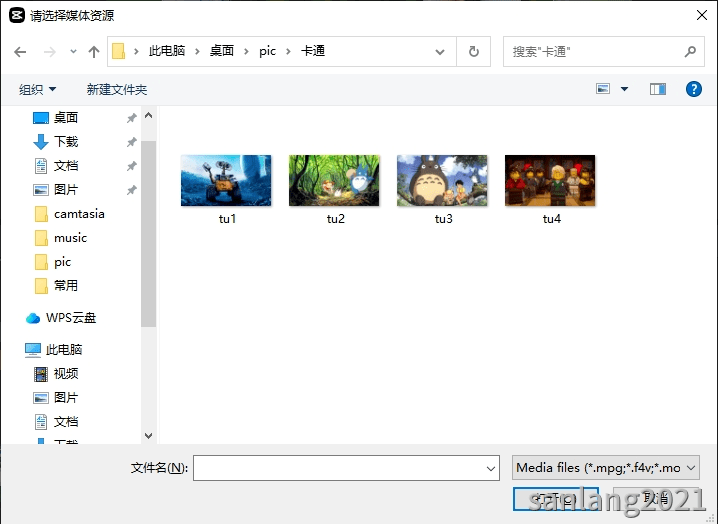Click the pin icon beside 文档
Image resolution: width=718 pixels, height=524 pixels.
click(131, 166)
